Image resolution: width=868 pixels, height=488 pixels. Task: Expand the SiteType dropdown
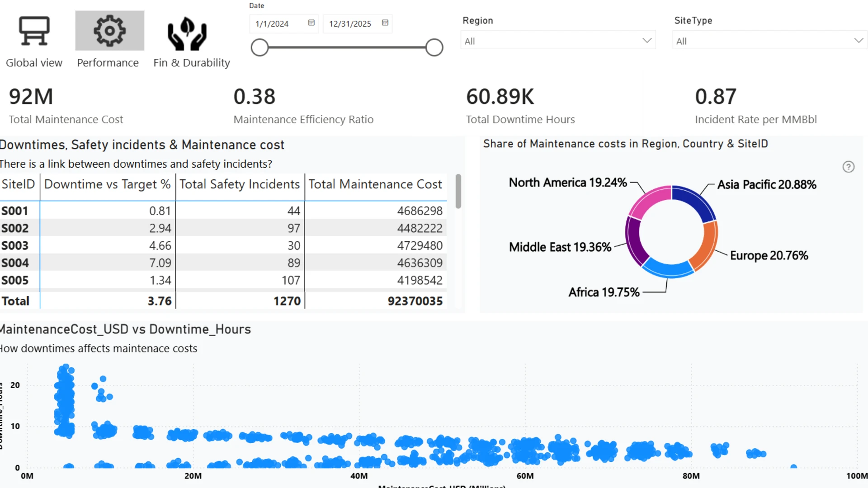769,41
